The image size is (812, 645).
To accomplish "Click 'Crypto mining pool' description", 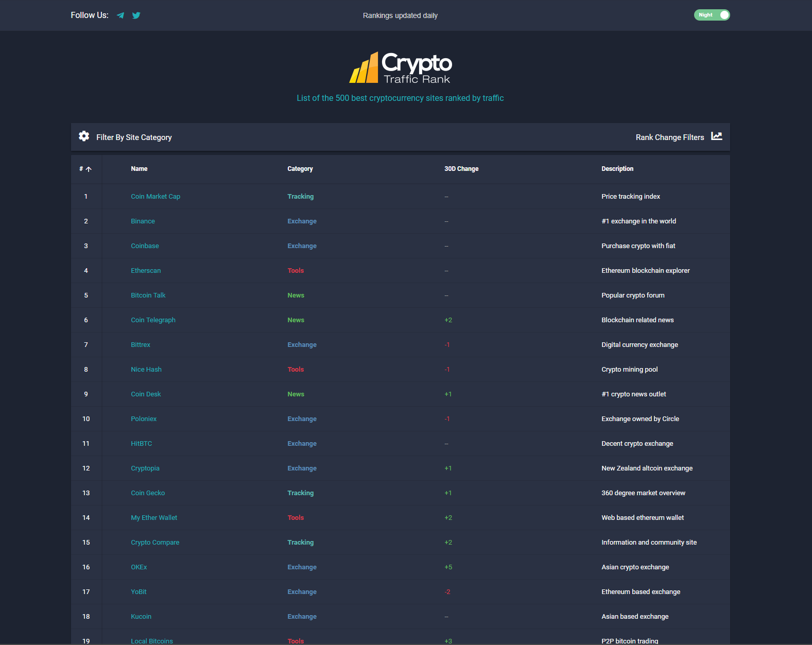I will click(x=630, y=370).
